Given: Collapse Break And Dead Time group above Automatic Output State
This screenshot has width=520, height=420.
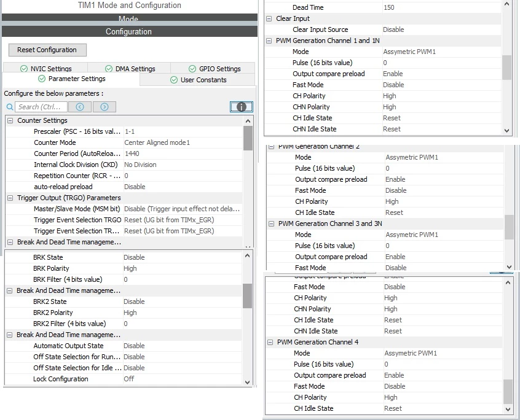Looking at the screenshot, I should pyautogui.click(x=10, y=335).
